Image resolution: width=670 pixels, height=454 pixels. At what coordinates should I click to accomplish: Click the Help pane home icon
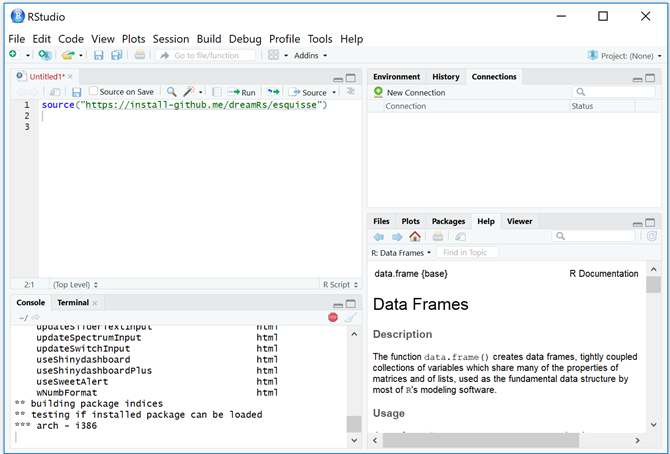coord(415,236)
